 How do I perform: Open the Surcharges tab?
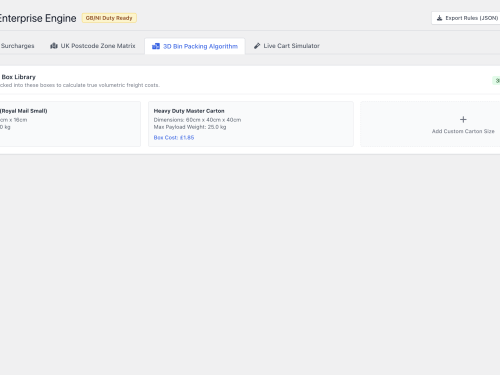[16, 46]
